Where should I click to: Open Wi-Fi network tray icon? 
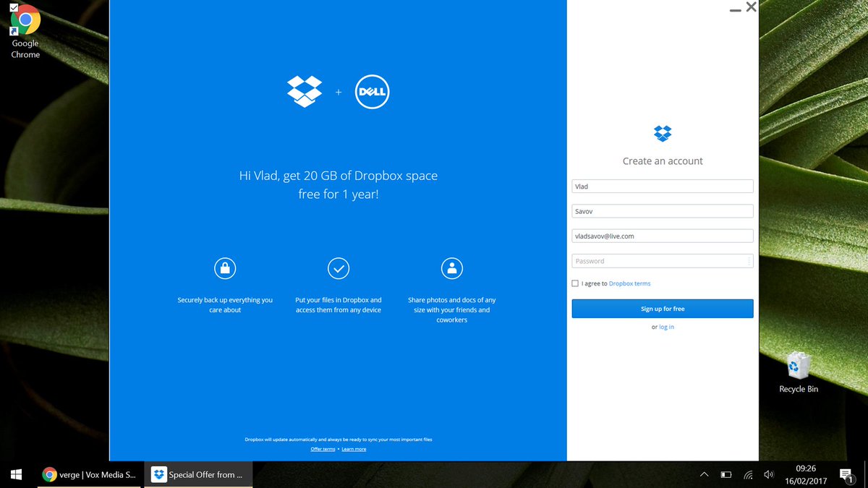pyautogui.click(x=748, y=475)
